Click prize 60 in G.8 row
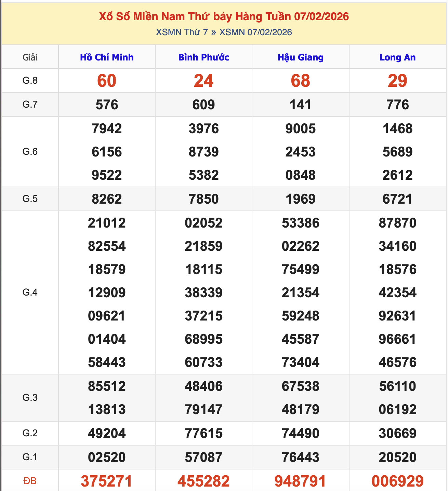Image resolution: width=448 pixels, height=491 pixels. 106,81
